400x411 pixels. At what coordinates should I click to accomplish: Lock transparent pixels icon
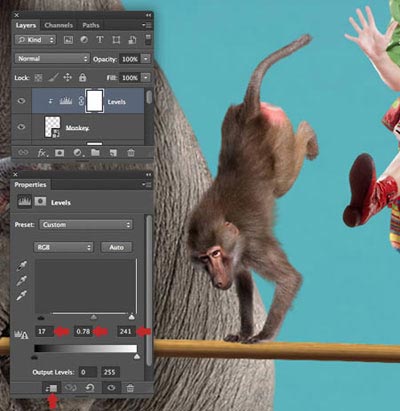[x=38, y=78]
